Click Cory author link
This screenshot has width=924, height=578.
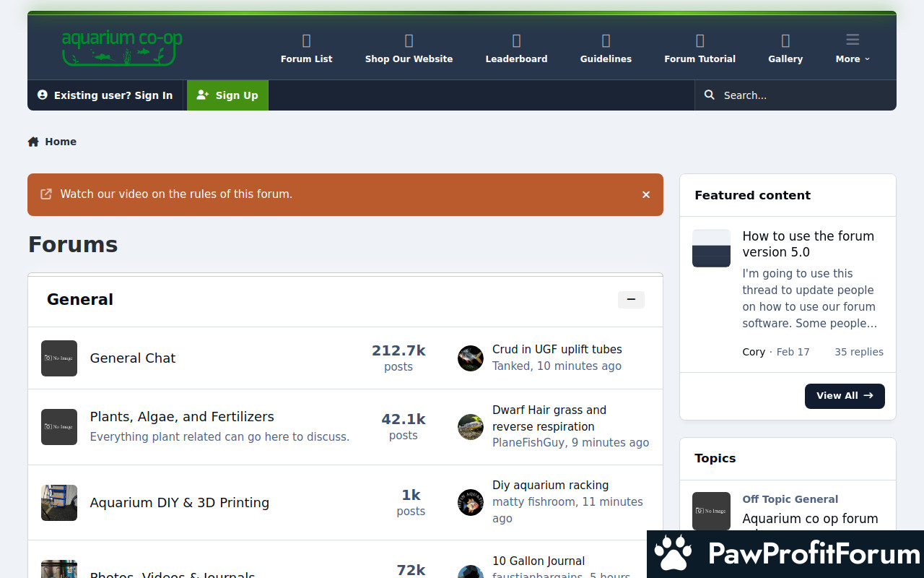tap(754, 352)
